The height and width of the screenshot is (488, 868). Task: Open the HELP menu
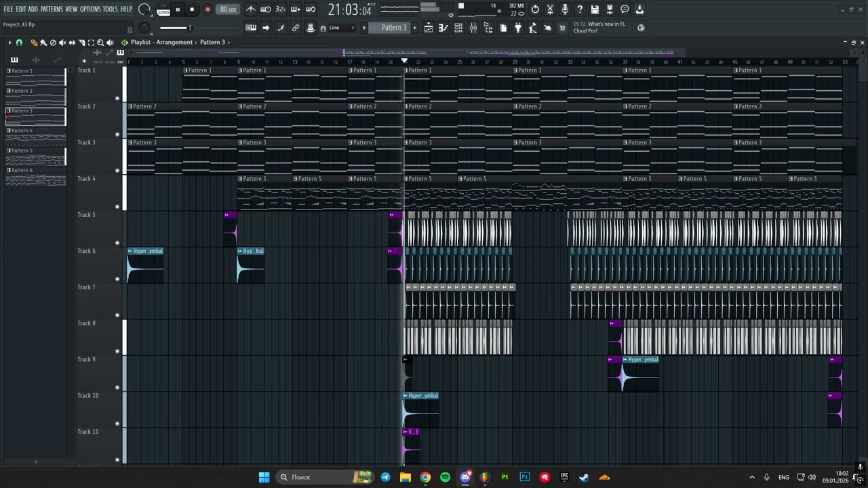(126, 9)
